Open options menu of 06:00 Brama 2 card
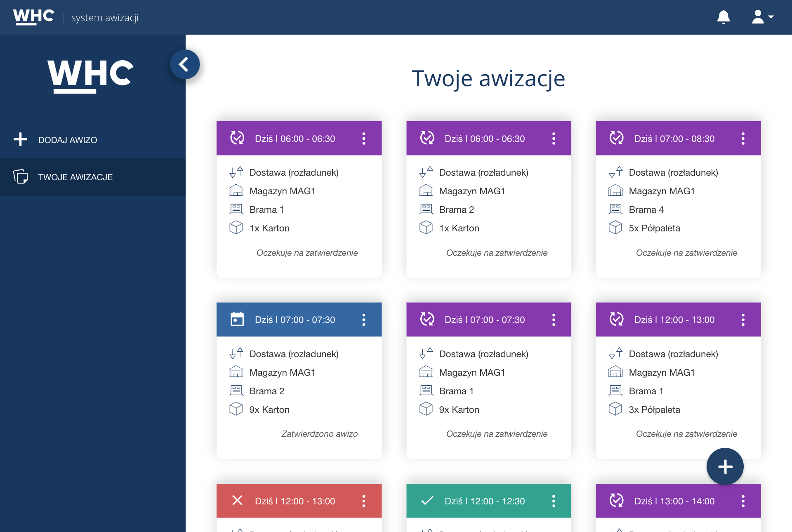 [554, 139]
